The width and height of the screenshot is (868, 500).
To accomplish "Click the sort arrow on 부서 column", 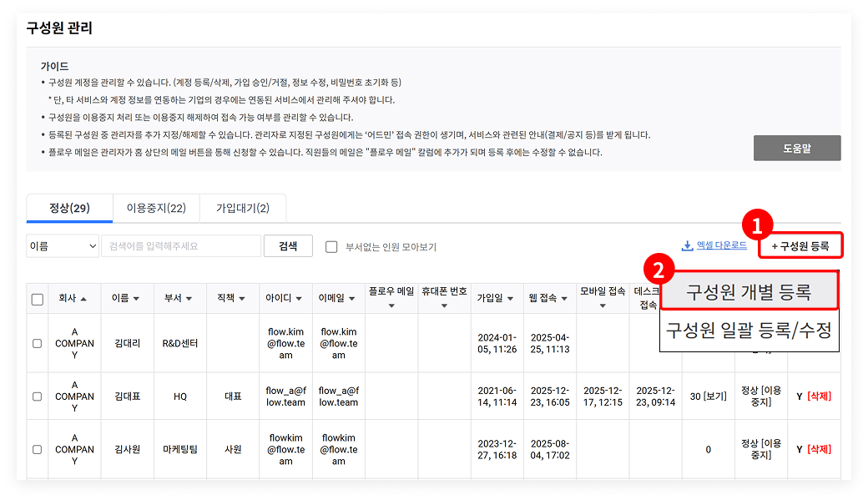I will 189,298.
